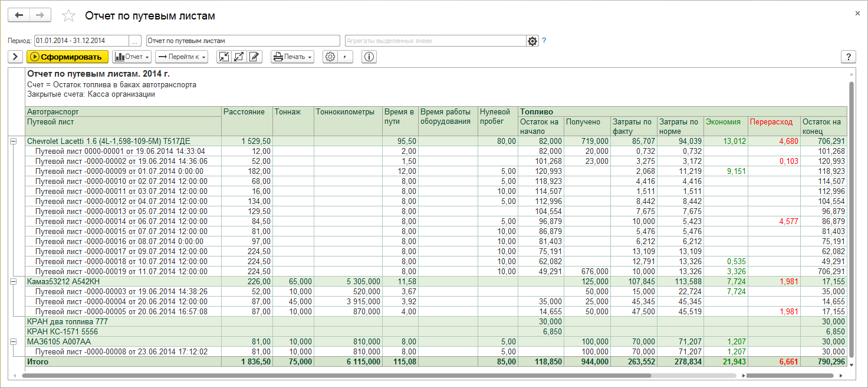
Task: Click the question mark help button
Action: (849, 57)
